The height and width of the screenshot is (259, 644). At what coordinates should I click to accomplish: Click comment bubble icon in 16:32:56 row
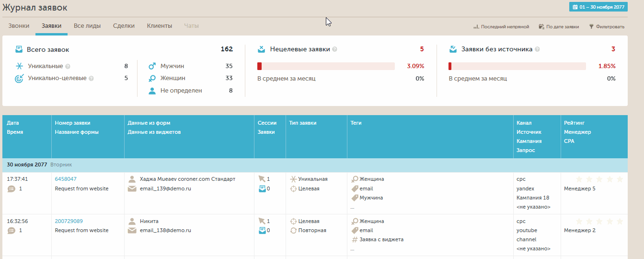point(11,231)
